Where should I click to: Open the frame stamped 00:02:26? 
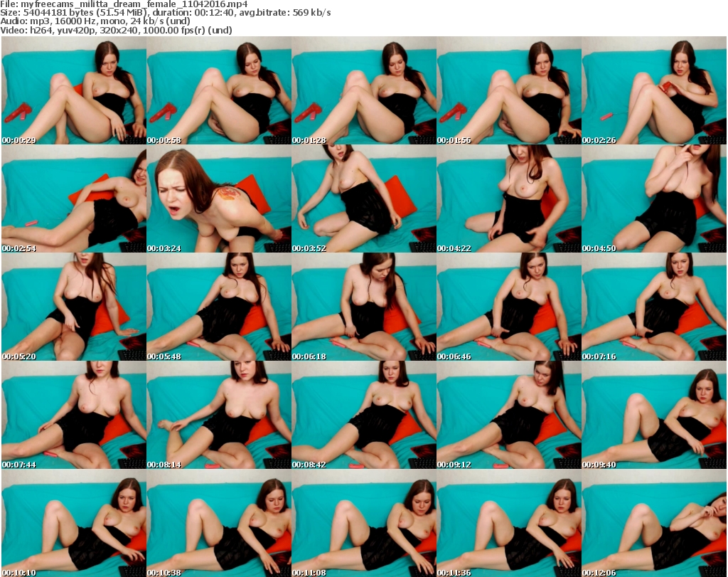tap(654, 90)
